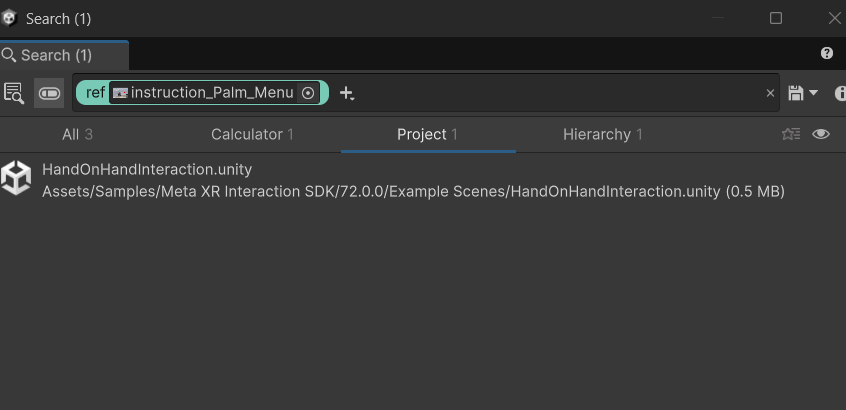Open the query builder search icon
846x410 pixels.
[13, 93]
